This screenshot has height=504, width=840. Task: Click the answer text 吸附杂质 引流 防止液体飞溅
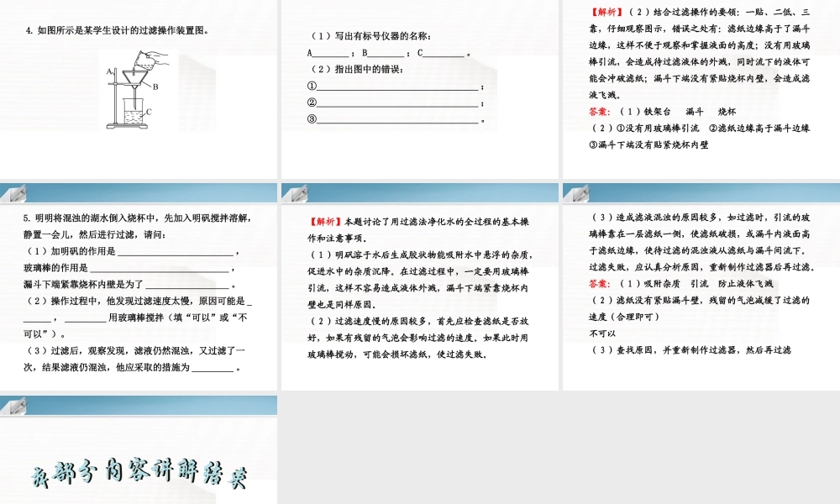[x=708, y=284]
